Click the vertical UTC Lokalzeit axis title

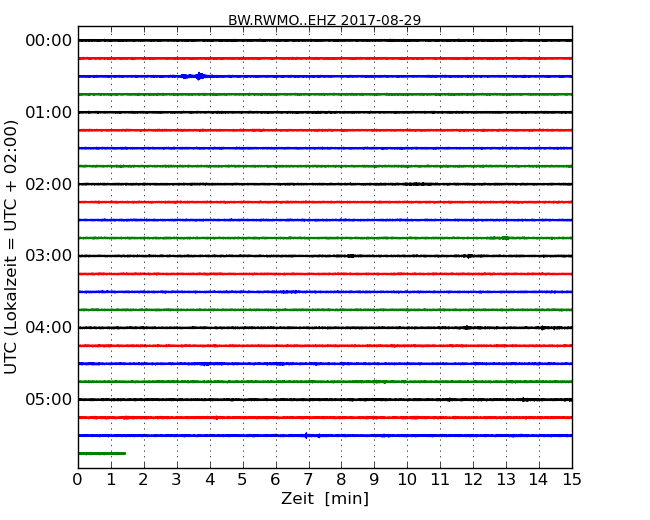pyautogui.click(x=11, y=247)
